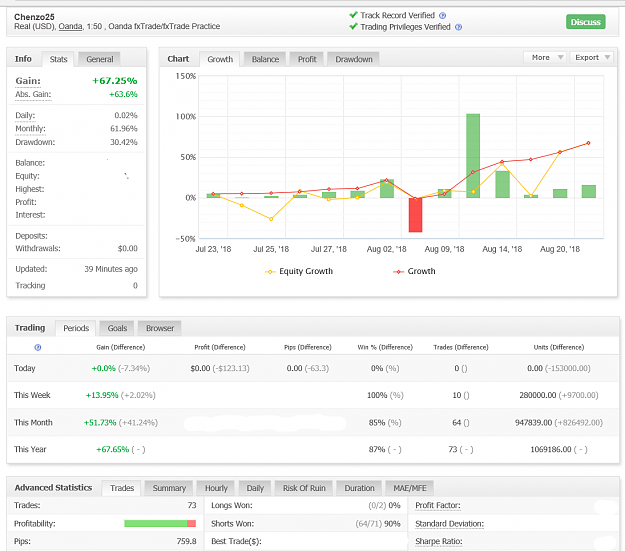Click the Daily label in Info panel

[x=25, y=116]
